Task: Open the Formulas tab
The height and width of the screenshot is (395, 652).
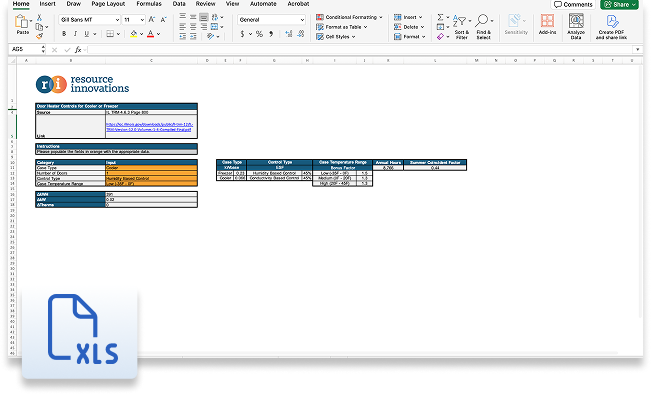Action: tap(149, 4)
